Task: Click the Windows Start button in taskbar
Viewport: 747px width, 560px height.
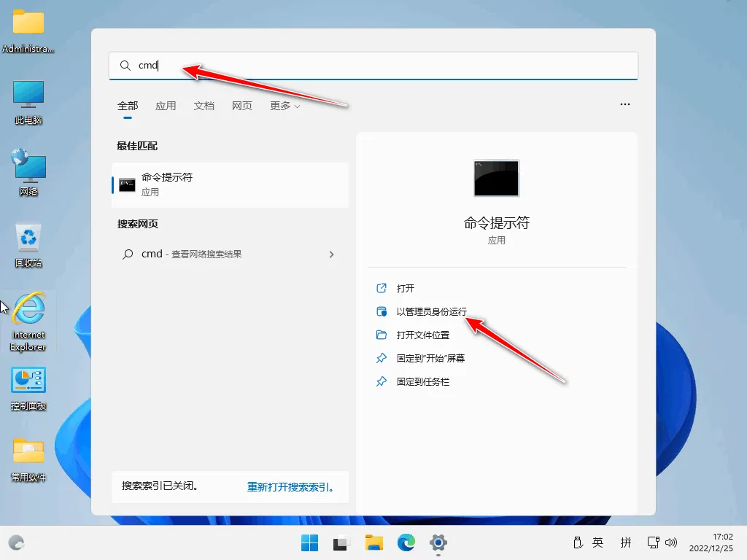Action: click(x=309, y=542)
